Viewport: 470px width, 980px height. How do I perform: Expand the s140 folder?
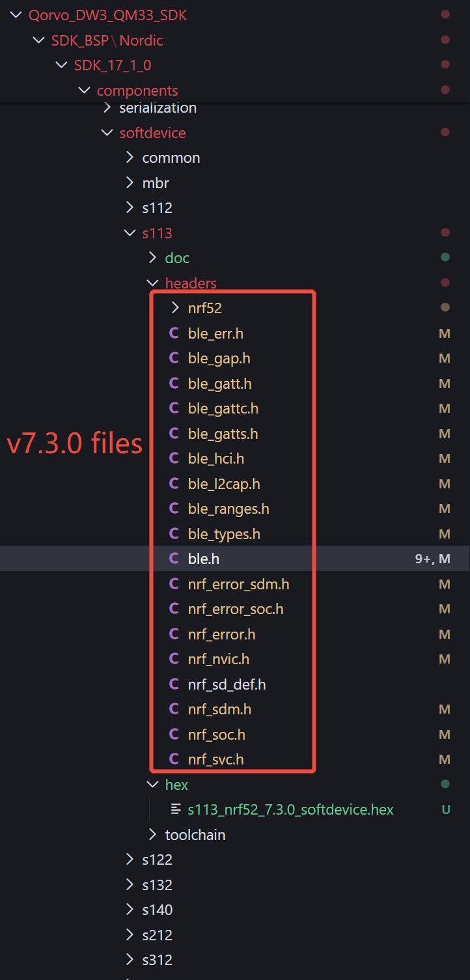pos(130,910)
